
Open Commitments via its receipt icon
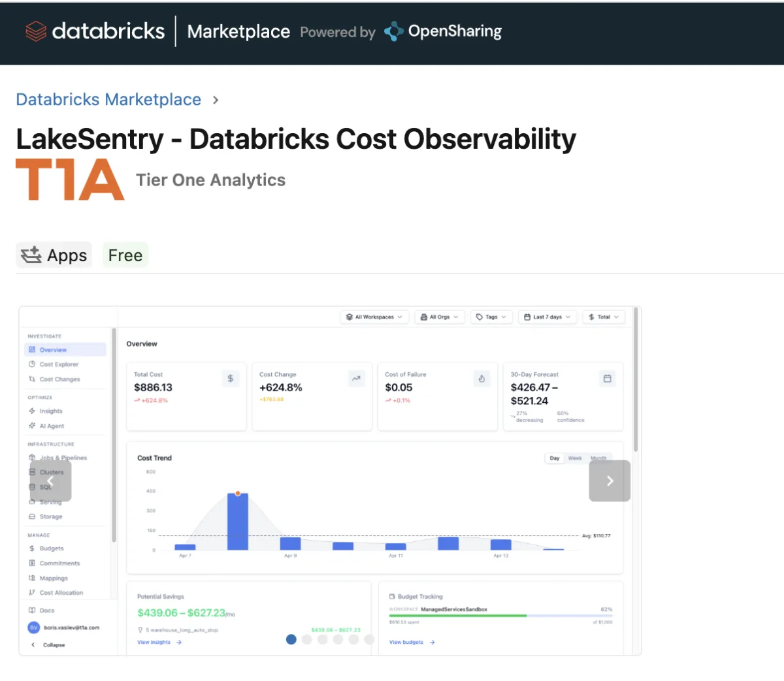[32, 563]
